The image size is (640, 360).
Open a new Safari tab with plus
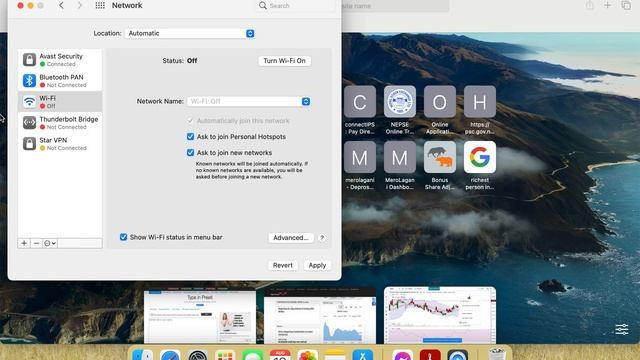[607, 5]
